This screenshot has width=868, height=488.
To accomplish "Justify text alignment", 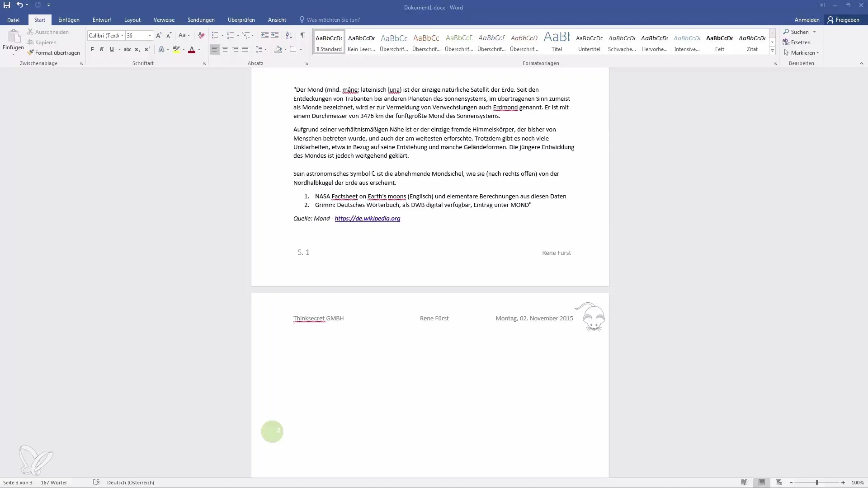I will [245, 49].
